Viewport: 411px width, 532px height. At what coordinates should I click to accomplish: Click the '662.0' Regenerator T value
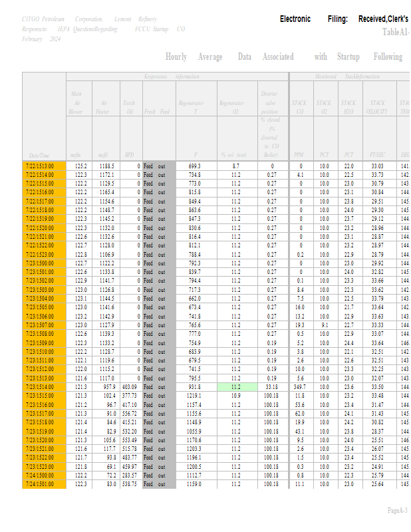pos(195,299)
